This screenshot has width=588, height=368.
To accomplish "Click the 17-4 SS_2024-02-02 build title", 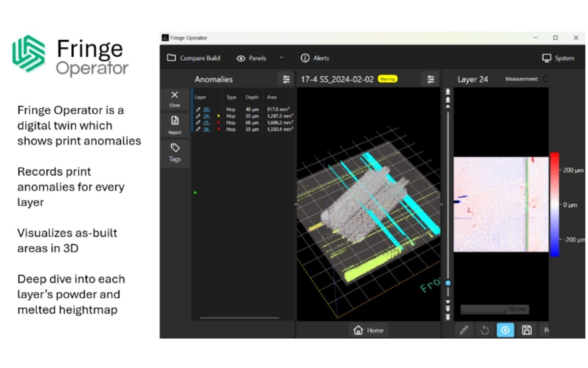I will [337, 79].
